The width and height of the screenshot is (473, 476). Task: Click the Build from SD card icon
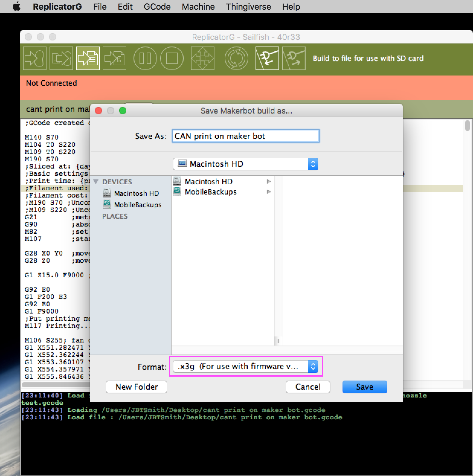coord(61,58)
